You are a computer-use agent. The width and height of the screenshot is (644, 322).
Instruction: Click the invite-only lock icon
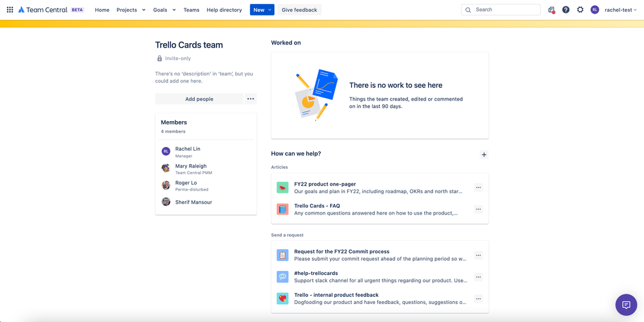pos(159,59)
